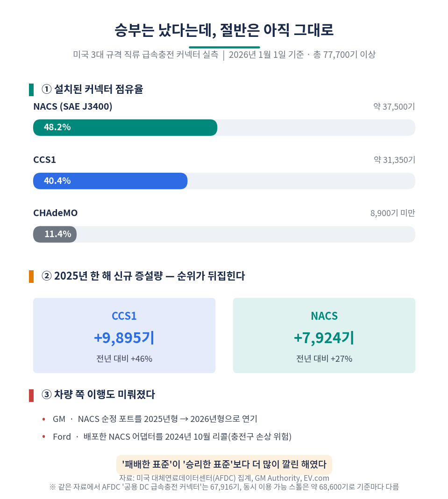Click the 약 31,350기 count text
The width and height of the screenshot is (448, 499).
(x=394, y=160)
